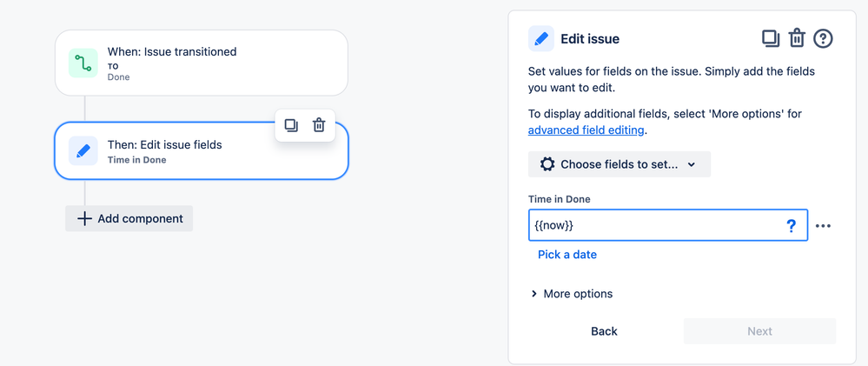Screen dimensions: 868x366
Task: Click the Back button
Action: tap(604, 331)
